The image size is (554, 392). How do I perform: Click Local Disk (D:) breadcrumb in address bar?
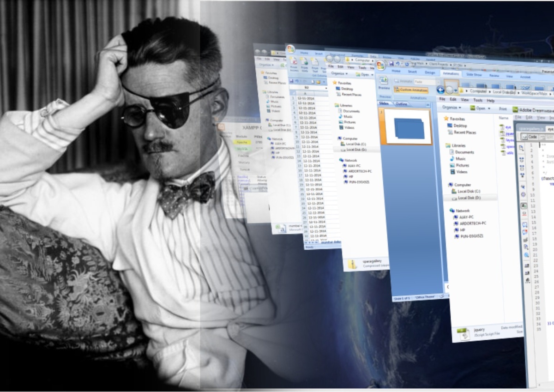[504, 92]
